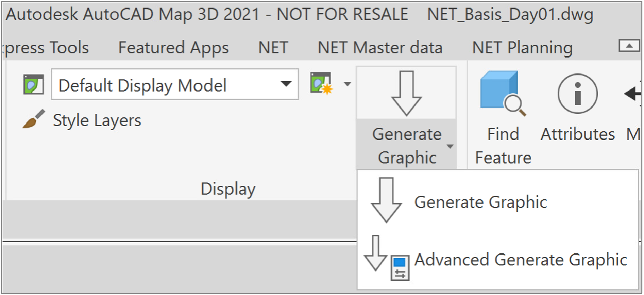644x295 pixels.
Task: Click the Find Feature label
Action: (503, 146)
